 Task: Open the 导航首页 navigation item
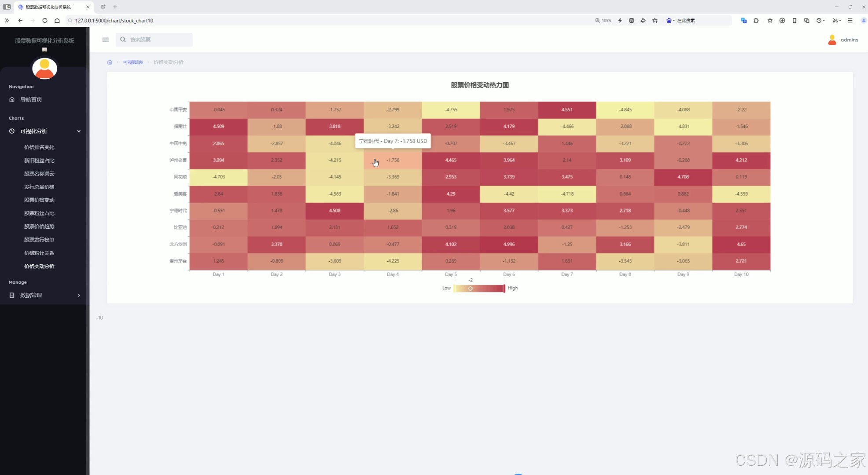click(31, 99)
